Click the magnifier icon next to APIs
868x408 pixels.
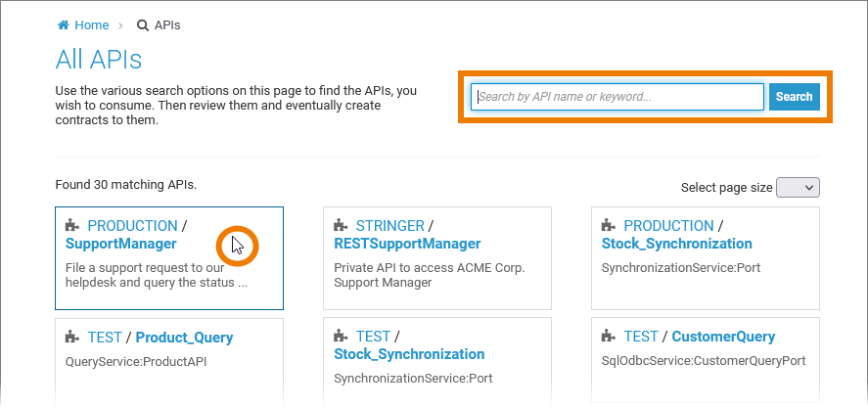[x=143, y=25]
